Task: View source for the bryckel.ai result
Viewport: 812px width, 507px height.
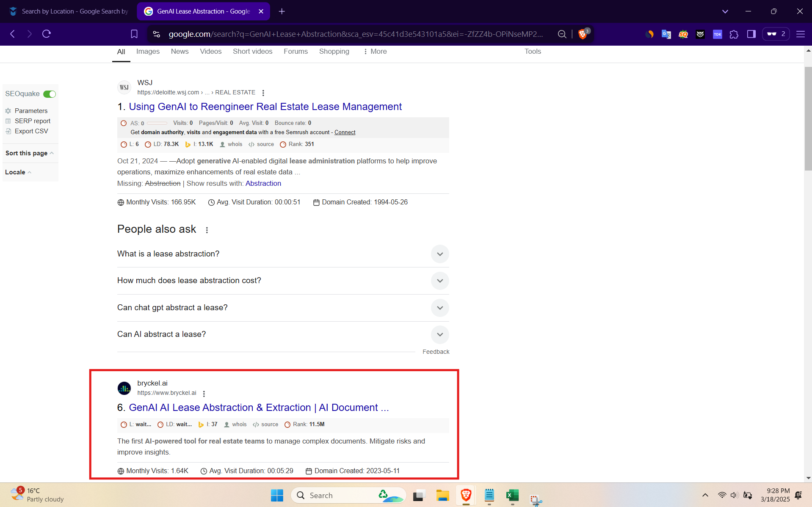Action: click(x=265, y=424)
